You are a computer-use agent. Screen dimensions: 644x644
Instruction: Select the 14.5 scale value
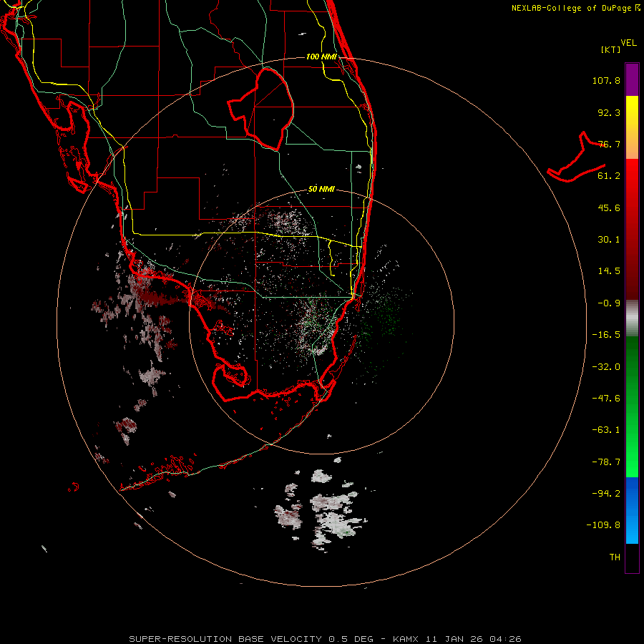pyautogui.click(x=609, y=271)
